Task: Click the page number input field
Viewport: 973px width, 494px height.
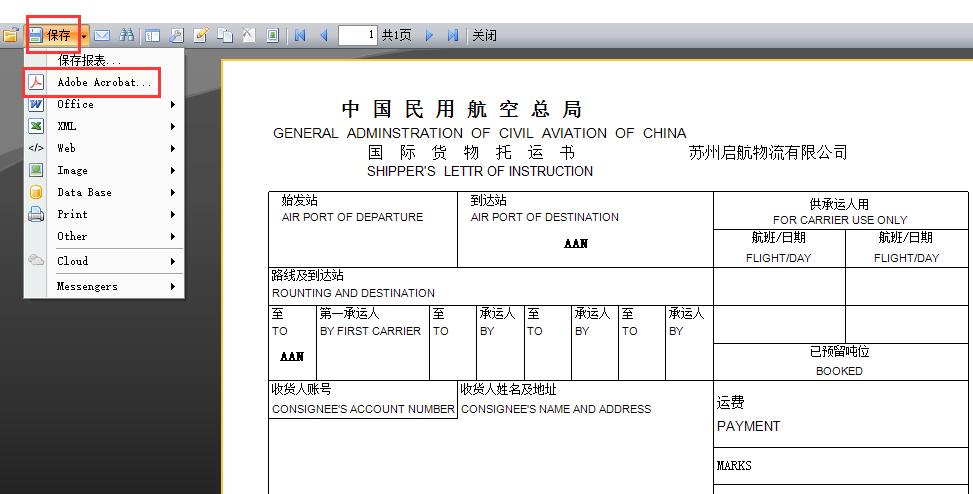Action: (x=357, y=35)
